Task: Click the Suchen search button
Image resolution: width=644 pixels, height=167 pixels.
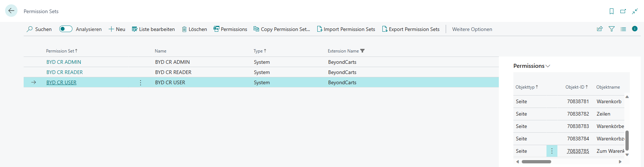Action: point(39,29)
